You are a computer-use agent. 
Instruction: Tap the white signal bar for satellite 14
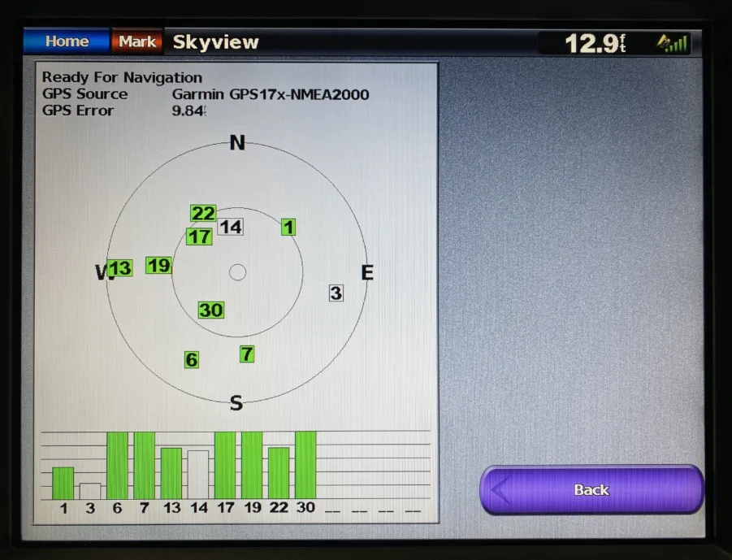pyautogui.click(x=198, y=475)
